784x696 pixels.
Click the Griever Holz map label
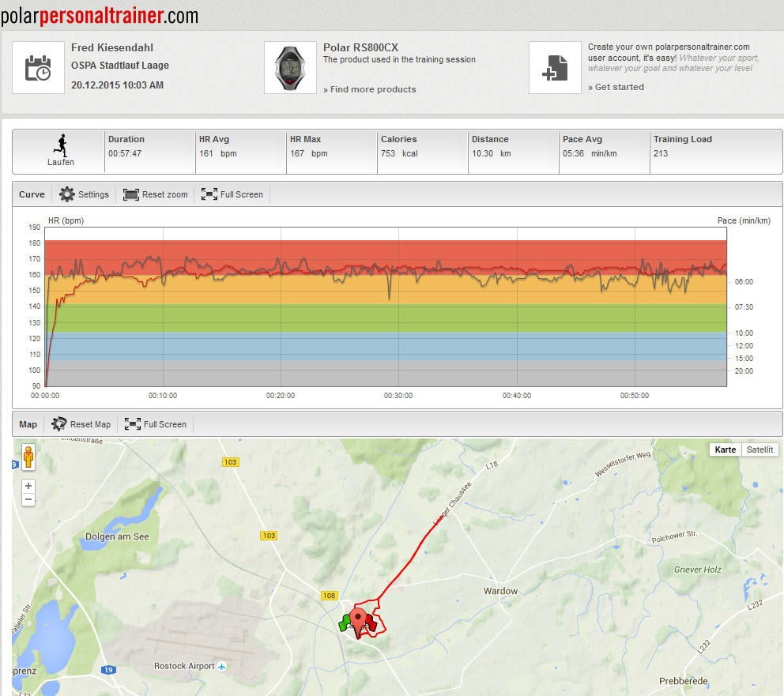698,570
